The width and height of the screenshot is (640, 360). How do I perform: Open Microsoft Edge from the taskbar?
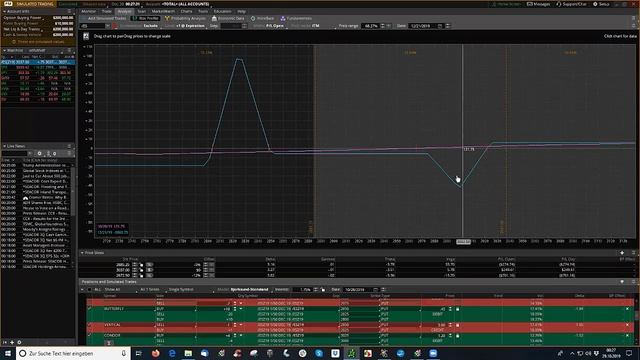pyautogui.click(x=172, y=353)
